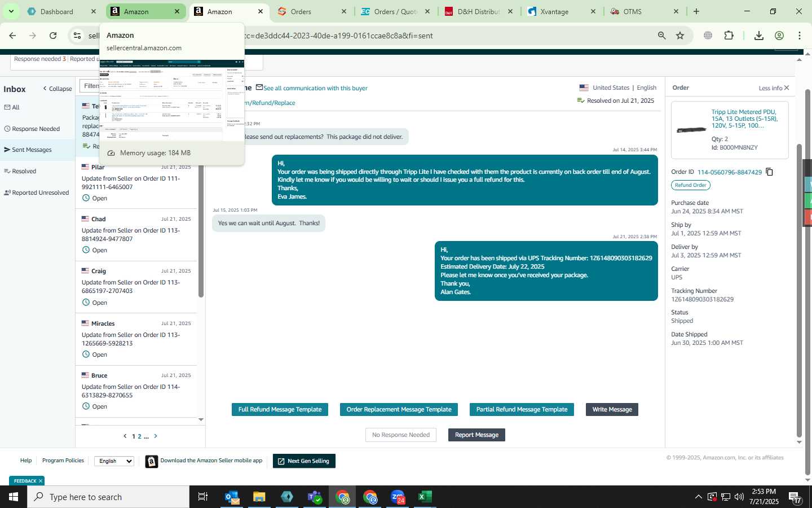Viewport: 812px width, 508px height.
Task: Go to next page of message list
Action: pyautogui.click(x=156, y=436)
